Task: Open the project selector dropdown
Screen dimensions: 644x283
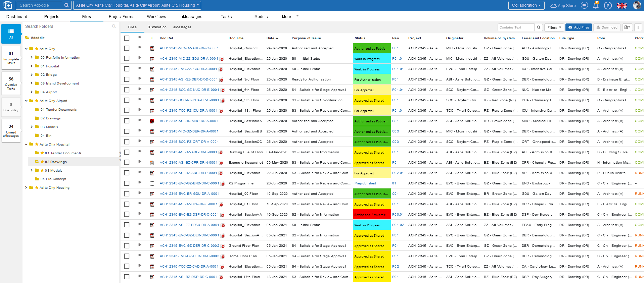Action: [137, 5]
